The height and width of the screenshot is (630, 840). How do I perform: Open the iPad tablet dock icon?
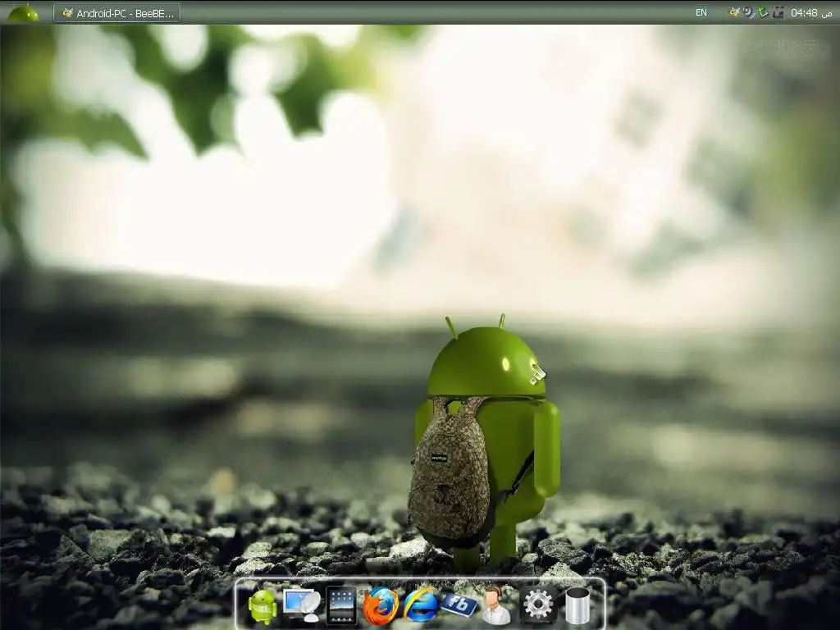pos(341,606)
